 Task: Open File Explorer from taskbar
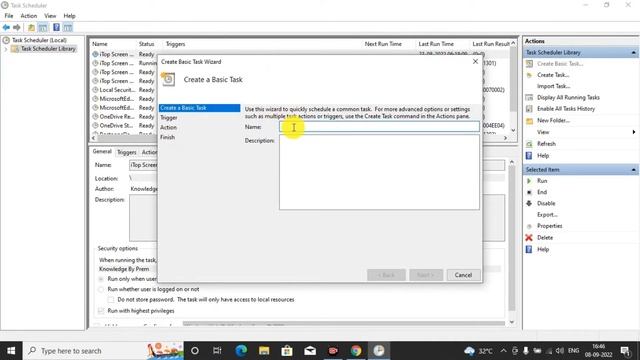(x=264, y=351)
